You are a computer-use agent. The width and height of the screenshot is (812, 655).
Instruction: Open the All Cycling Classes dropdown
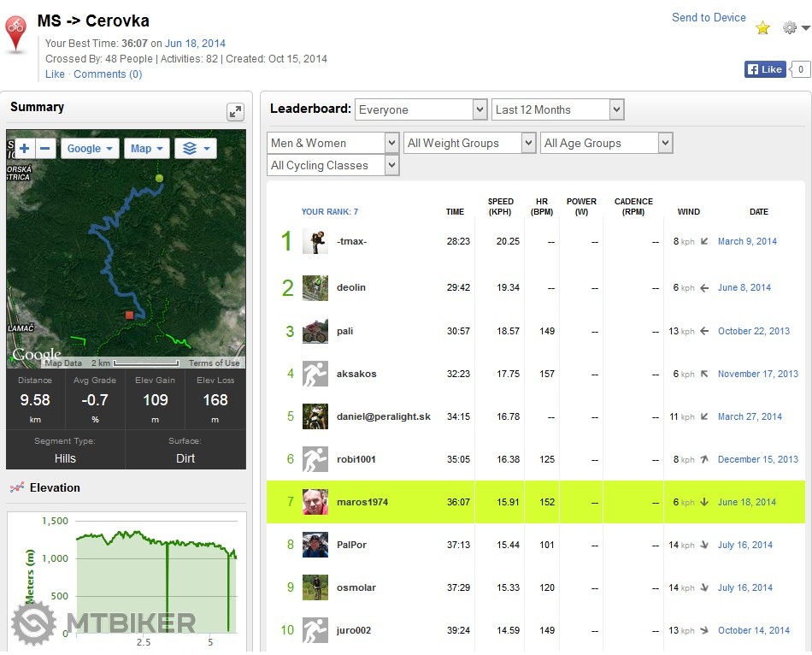tap(332, 165)
